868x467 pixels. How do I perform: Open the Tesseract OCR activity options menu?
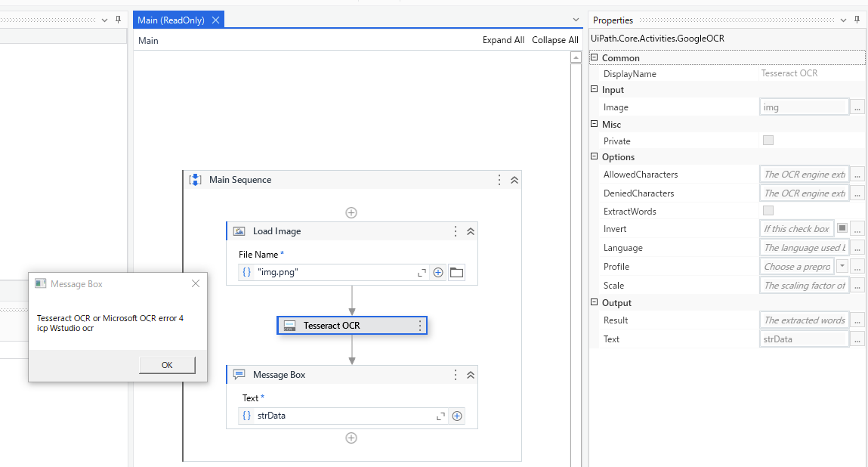pyautogui.click(x=420, y=326)
